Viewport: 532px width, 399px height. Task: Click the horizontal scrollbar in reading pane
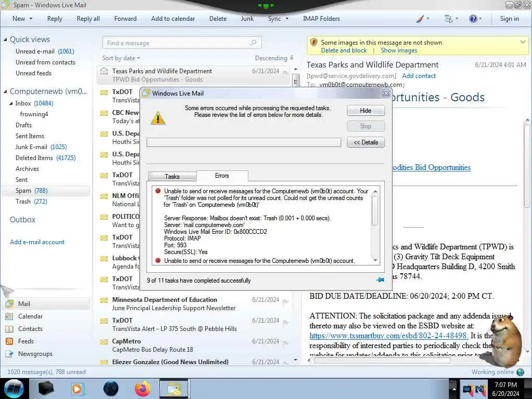tap(382, 361)
